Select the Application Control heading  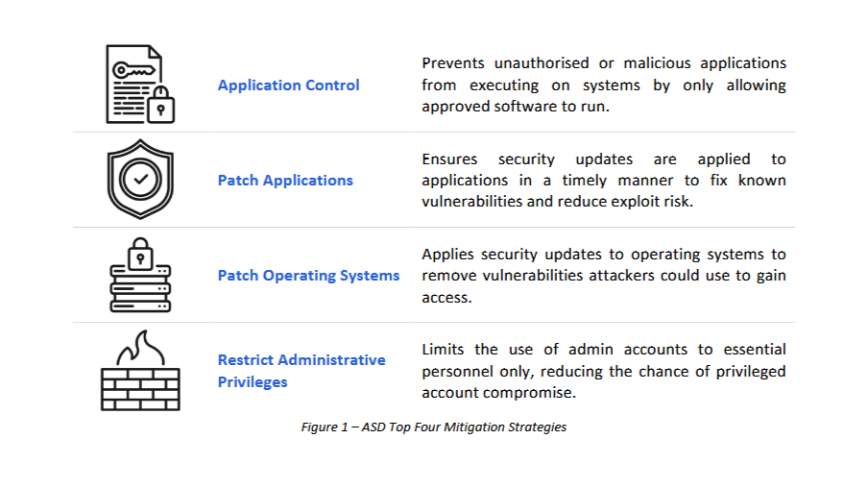288,85
